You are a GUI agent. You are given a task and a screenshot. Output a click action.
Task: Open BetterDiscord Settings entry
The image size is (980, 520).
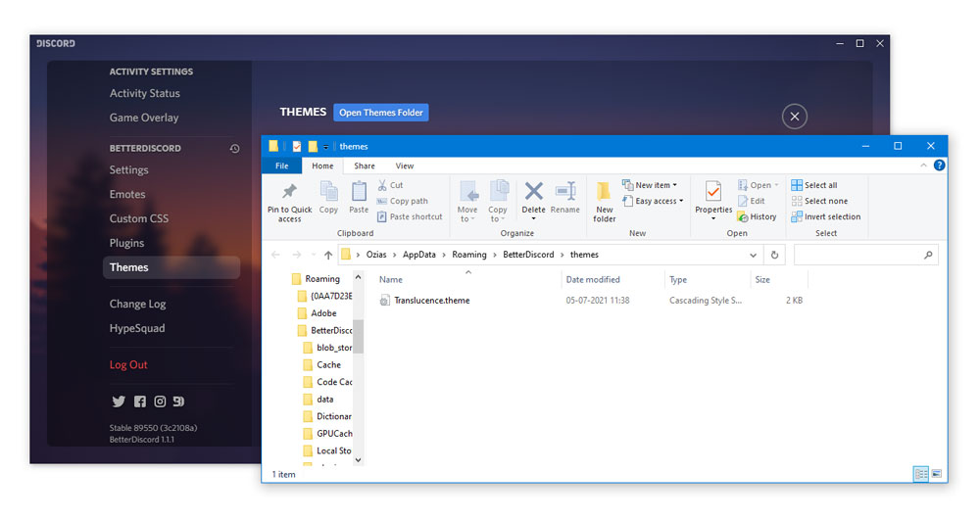click(x=128, y=169)
